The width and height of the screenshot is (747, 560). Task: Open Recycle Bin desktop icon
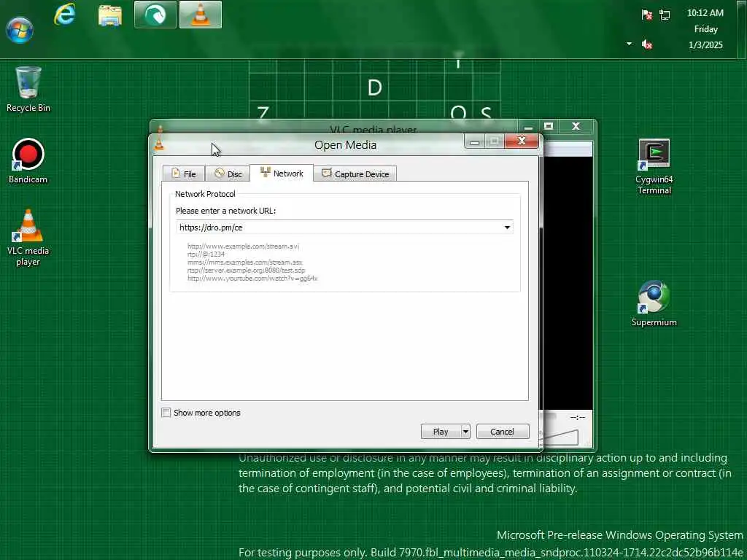(x=28, y=89)
